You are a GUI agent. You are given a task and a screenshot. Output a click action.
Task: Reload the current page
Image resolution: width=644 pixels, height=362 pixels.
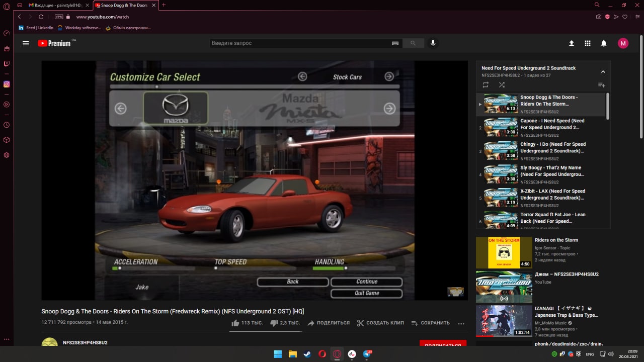coord(41,17)
